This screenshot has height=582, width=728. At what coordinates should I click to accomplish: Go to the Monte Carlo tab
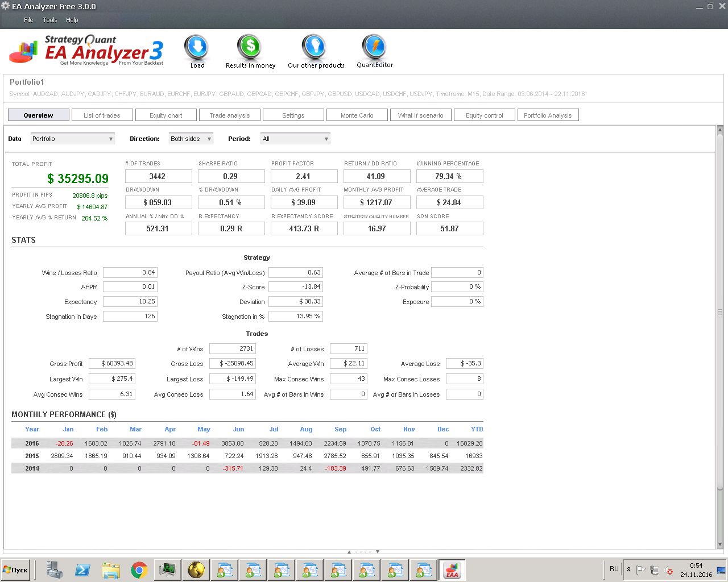click(357, 115)
